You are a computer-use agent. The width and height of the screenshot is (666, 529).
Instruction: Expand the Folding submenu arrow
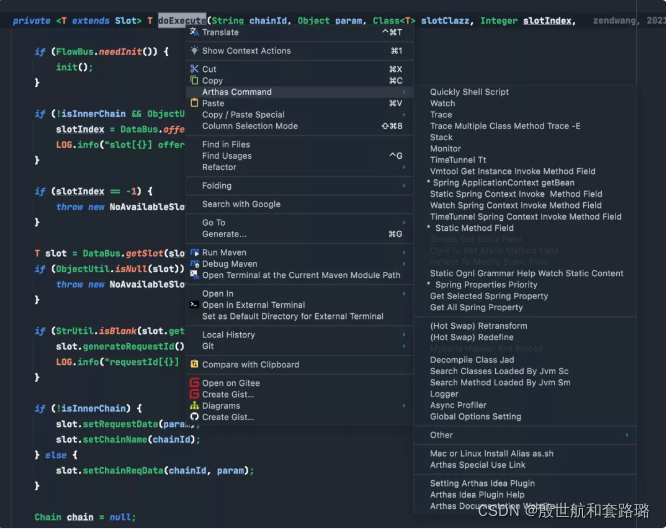click(404, 186)
